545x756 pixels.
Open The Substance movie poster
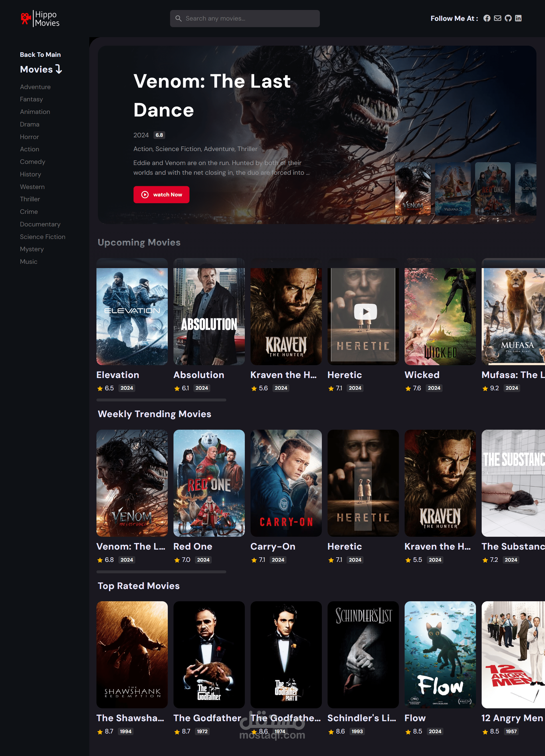pos(513,483)
